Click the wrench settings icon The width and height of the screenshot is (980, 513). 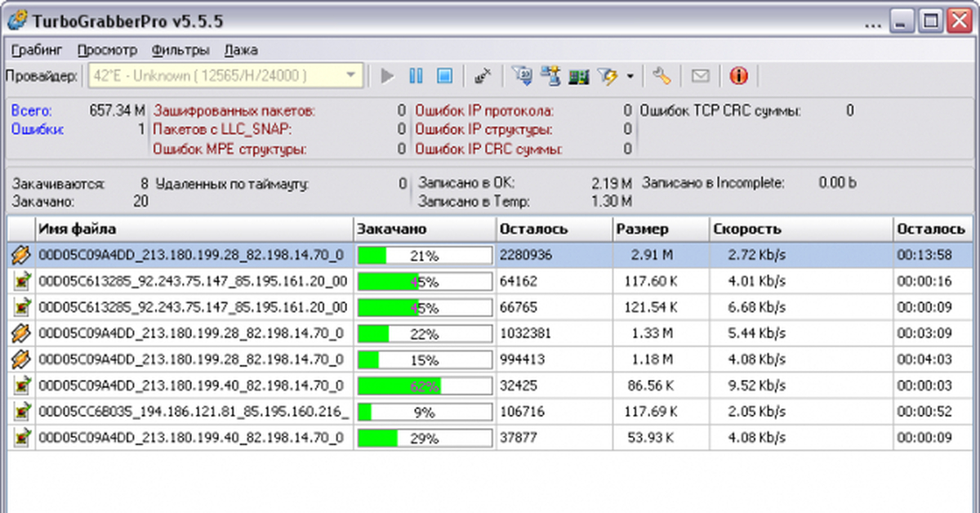click(x=661, y=77)
